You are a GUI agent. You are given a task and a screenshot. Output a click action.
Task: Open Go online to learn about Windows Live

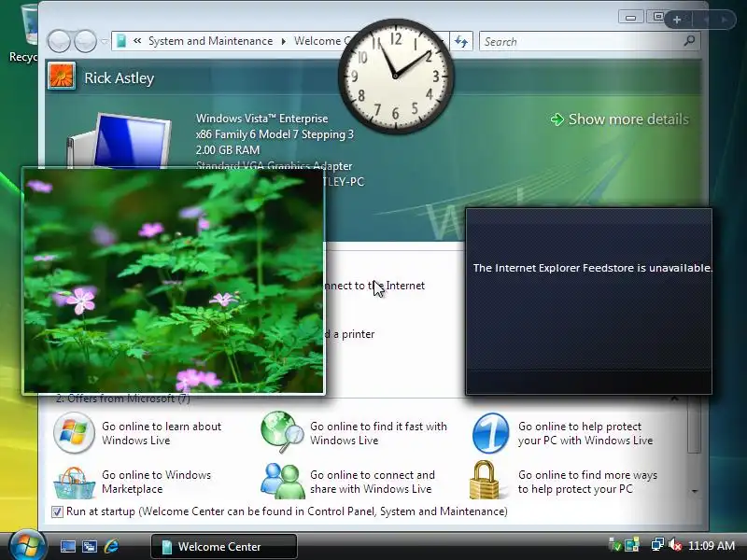pos(162,433)
